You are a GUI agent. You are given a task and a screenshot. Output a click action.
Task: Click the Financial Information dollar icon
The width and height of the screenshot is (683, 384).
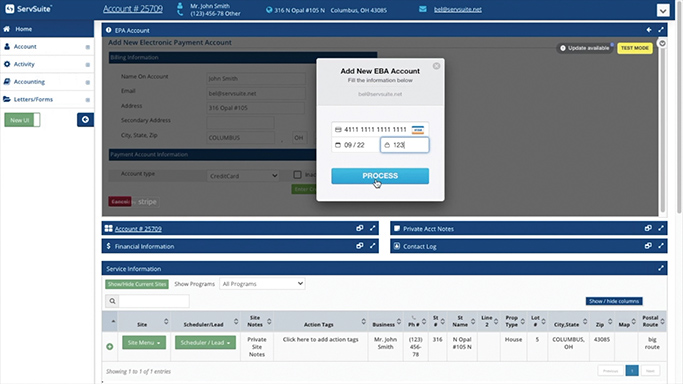[108, 246]
